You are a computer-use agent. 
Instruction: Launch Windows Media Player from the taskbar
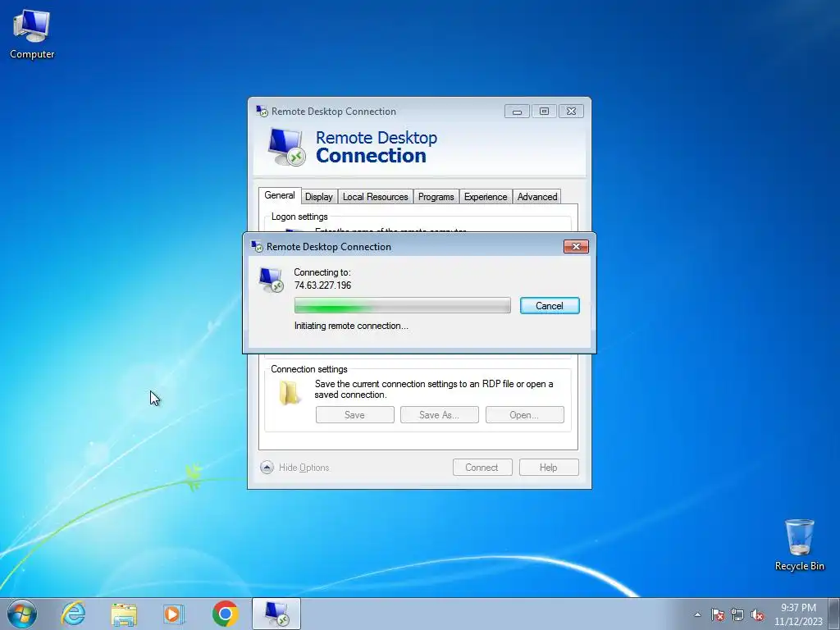(174, 614)
